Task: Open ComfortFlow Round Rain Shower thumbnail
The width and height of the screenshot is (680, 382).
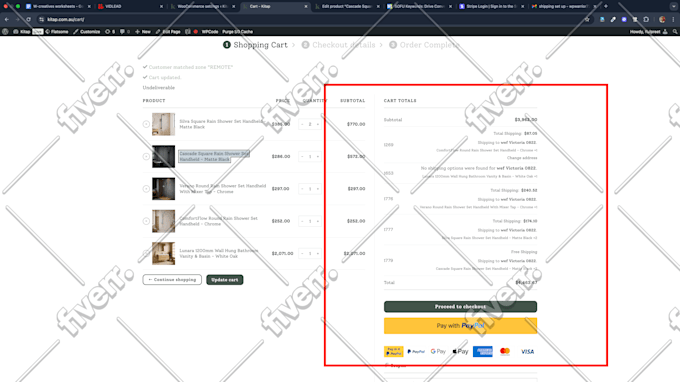Action: [x=163, y=221]
